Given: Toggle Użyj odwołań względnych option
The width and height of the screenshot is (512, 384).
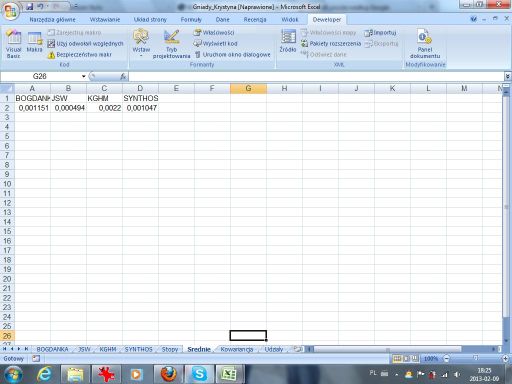Looking at the screenshot, I should tap(85, 43).
